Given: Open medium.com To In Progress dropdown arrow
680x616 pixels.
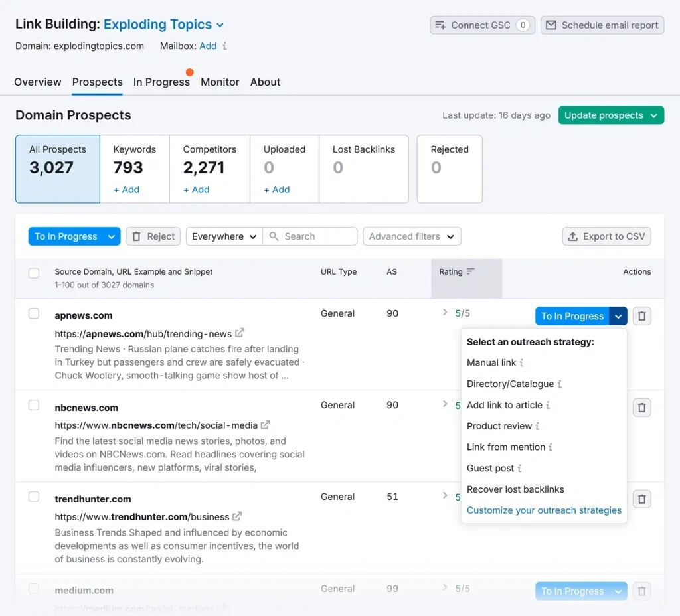Looking at the screenshot, I should tap(618, 591).
